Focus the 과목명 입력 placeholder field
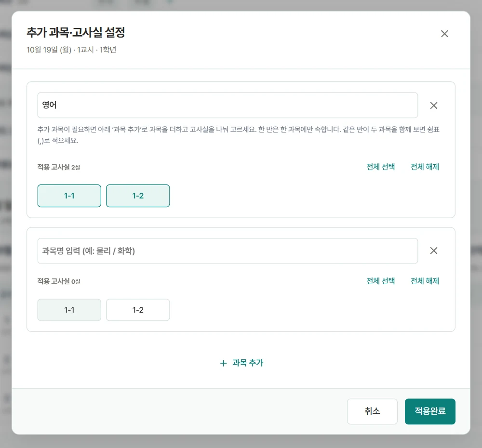 tap(228, 250)
